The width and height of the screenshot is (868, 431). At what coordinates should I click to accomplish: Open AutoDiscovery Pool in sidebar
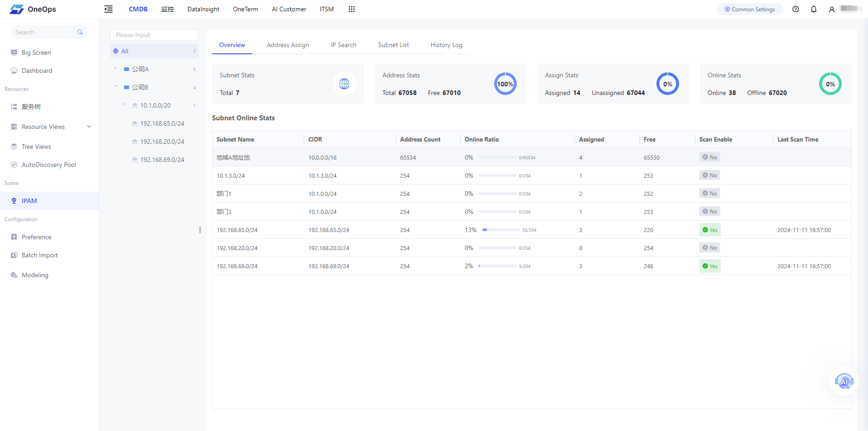[x=49, y=165]
